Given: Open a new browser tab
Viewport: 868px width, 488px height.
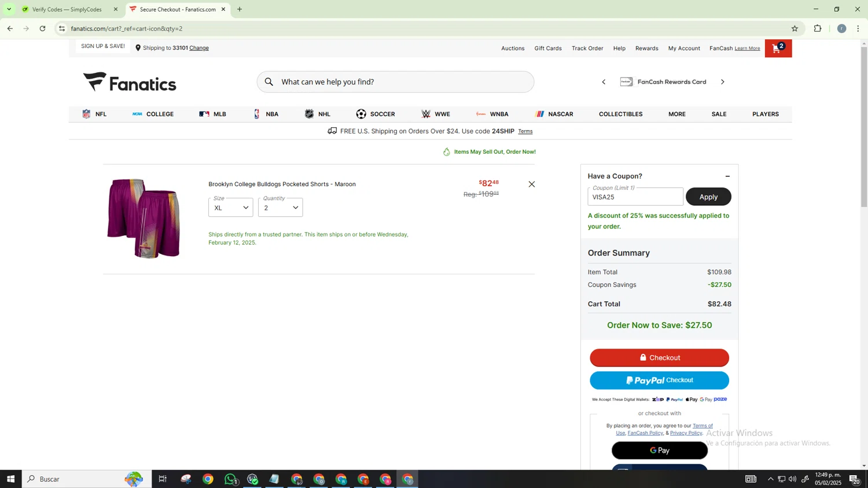Looking at the screenshot, I should pyautogui.click(x=240, y=9).
